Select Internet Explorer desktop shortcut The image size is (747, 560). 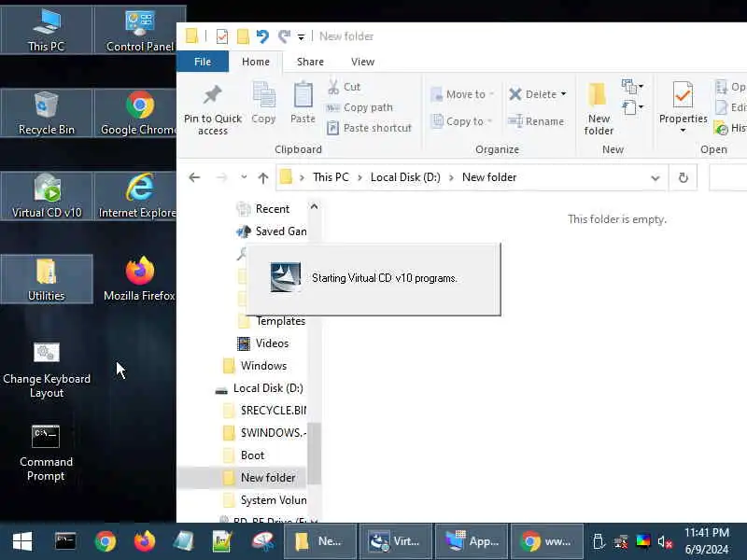[139, 196]
